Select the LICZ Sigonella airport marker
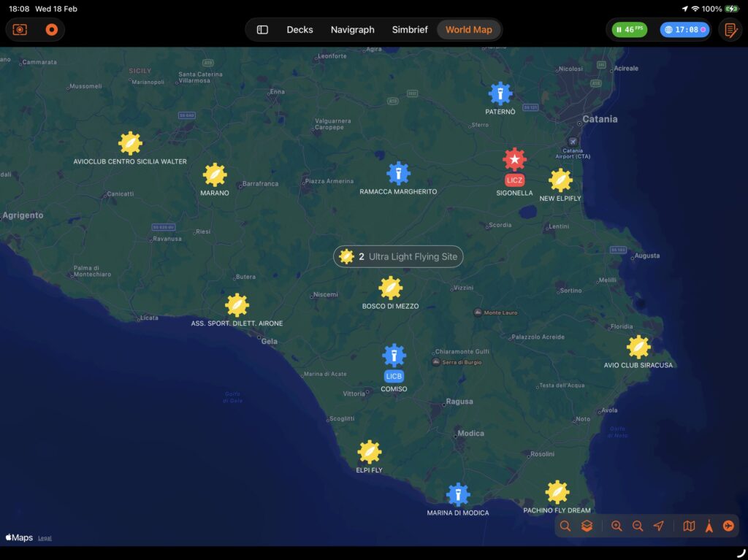This screenshot has width=748, height=560. click(514, 160)
